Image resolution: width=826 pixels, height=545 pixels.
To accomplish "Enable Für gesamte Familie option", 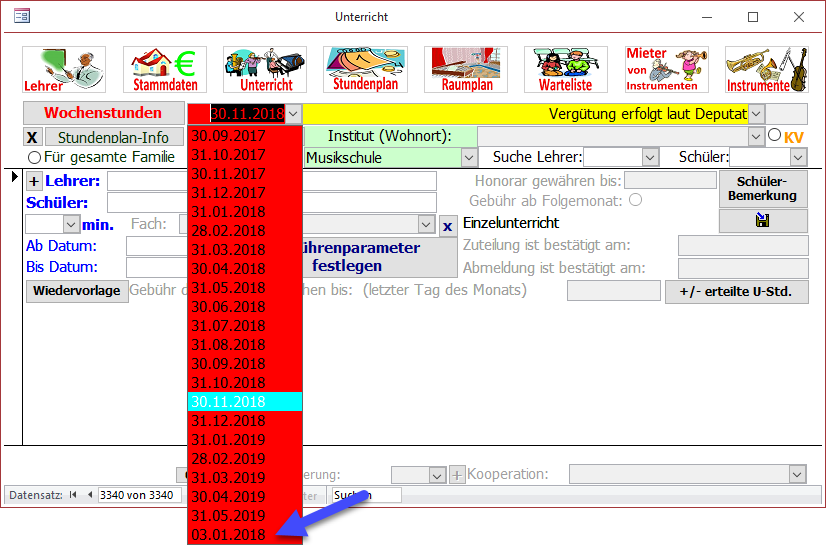I will [x=35, y=157].
